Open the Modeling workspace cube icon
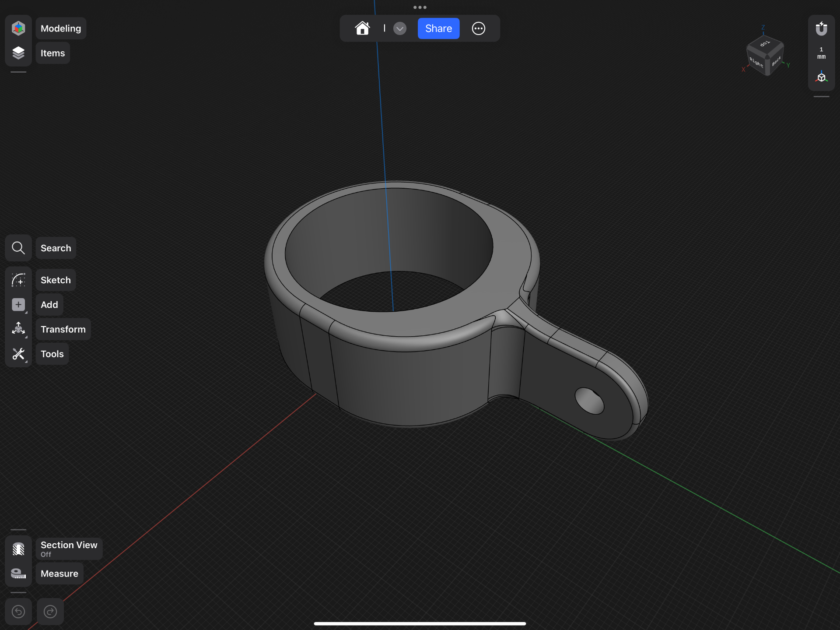The image size is (840, 630). (18, 28)
